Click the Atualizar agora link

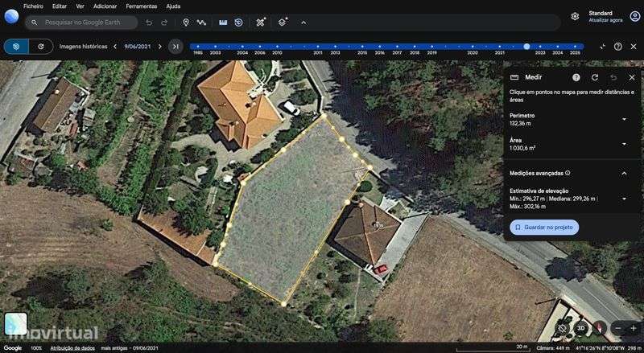pos(605,20)
